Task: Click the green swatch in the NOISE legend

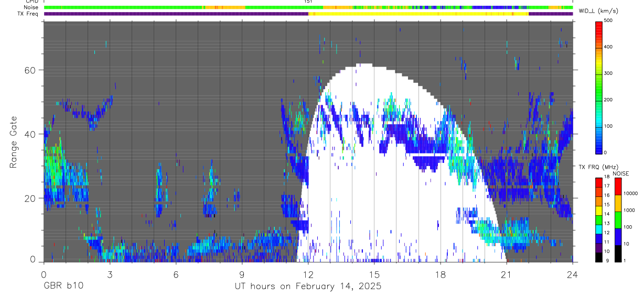Action: click(x=618, y=219)
